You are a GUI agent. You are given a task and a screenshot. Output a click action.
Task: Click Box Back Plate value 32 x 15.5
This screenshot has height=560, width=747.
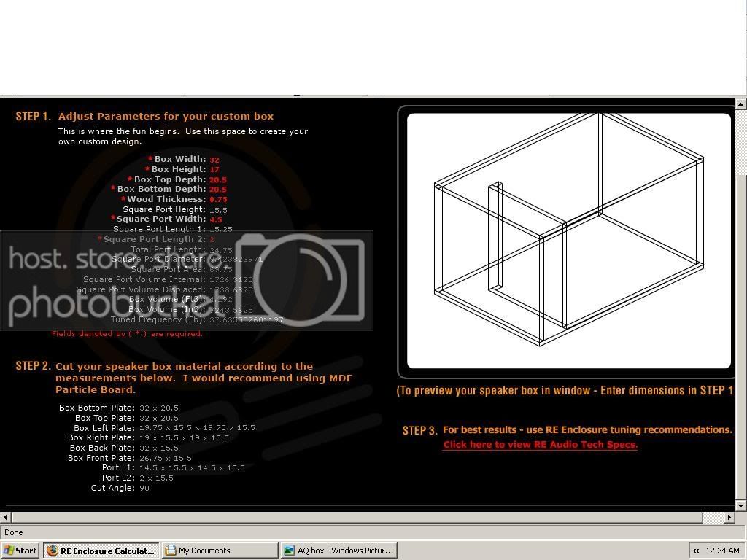[158, 448]
